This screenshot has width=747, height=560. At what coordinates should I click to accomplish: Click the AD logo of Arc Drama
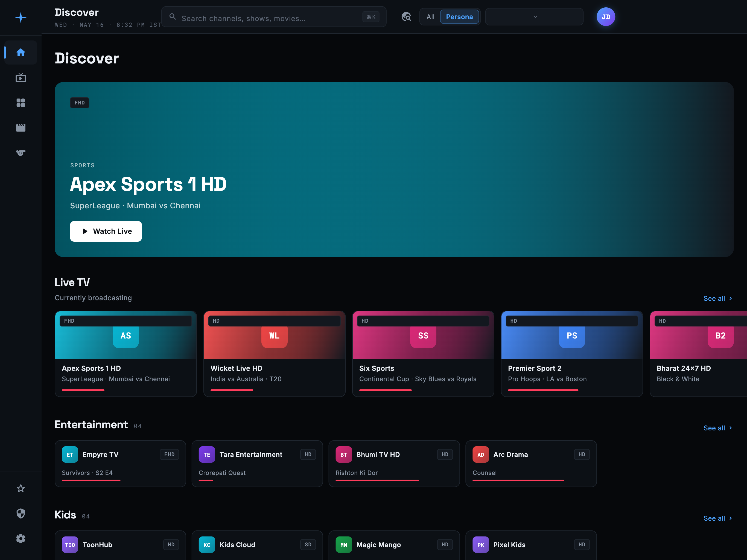pyautogui.click(x=481, y=454)
